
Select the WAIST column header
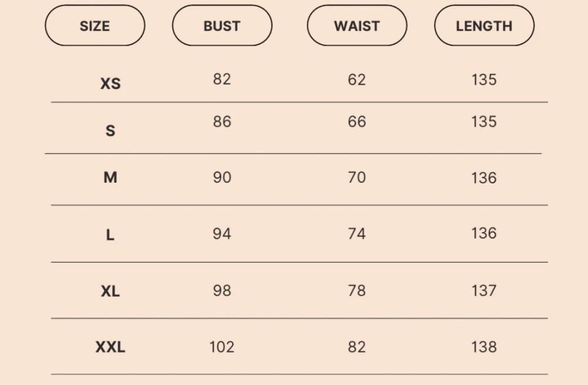[357, 26]
